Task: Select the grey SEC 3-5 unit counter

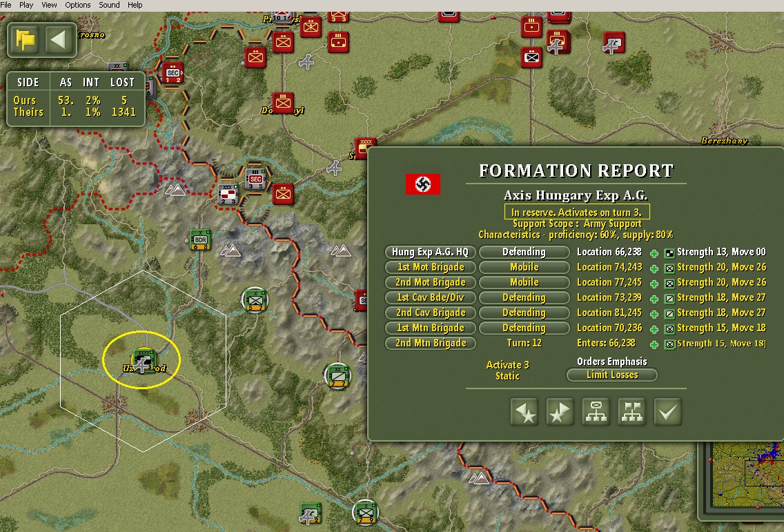Action: [x=255, y=179]
